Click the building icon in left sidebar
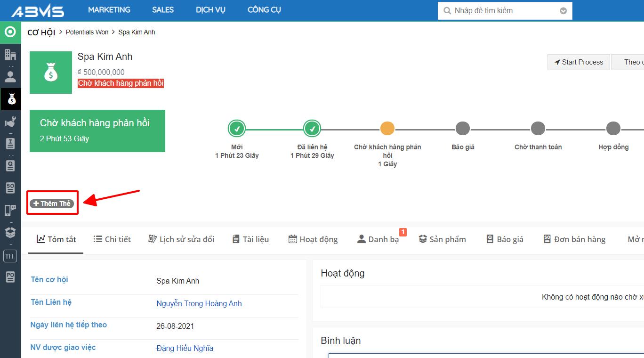 tap(10, 54)
